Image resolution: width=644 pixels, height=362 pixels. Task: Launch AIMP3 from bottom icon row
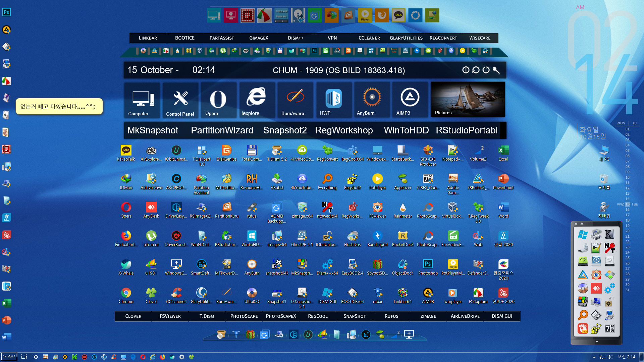[428, 296]
